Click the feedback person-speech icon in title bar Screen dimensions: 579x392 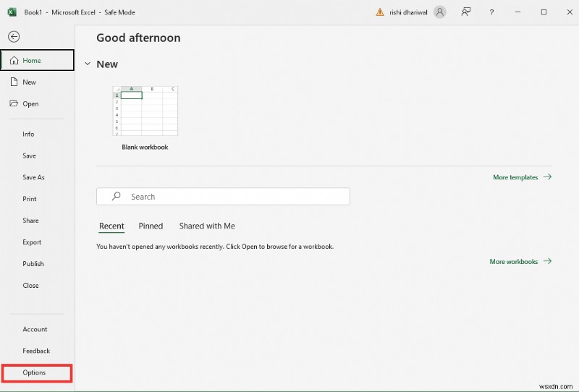pos(466,12)
